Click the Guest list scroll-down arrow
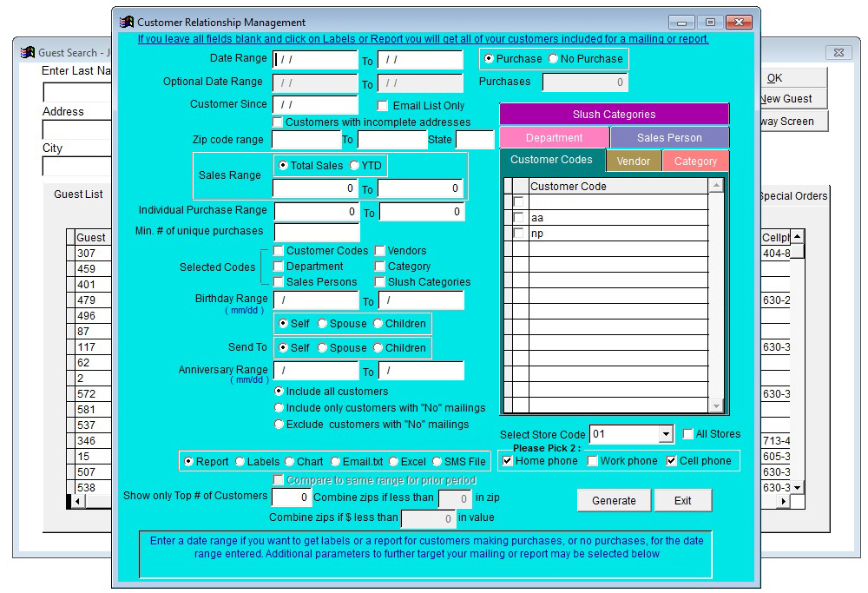Screen dimensions: 868x593 [x=797, y=488]
